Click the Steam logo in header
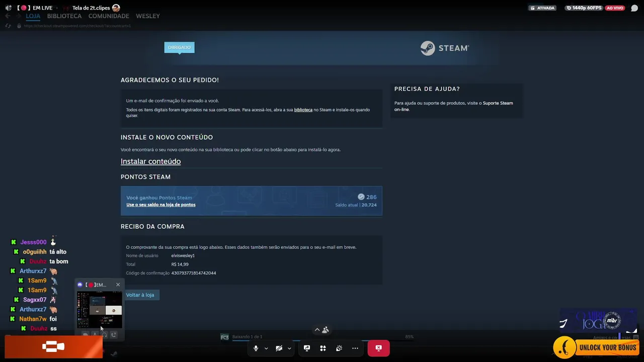The width and height of the screenshot is (644, 362). (x=445, y=48)
